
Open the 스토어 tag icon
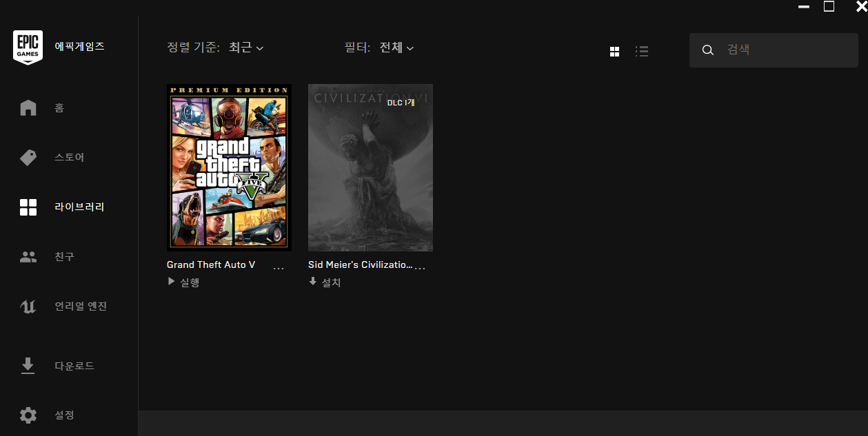[28, 158]
